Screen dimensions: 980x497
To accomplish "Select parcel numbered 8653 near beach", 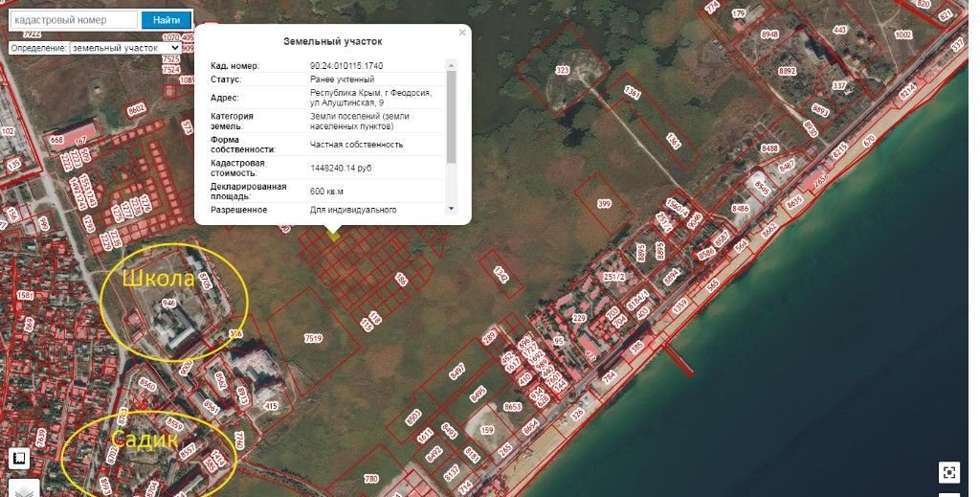I will pyautogui.click(x=512, y=407).
